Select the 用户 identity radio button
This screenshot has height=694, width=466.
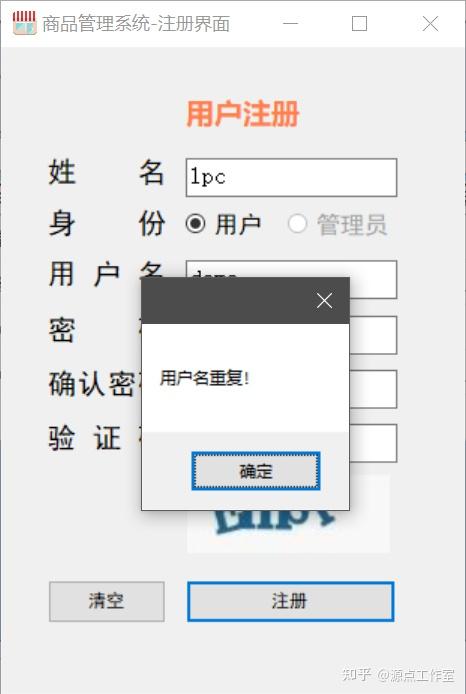coord(196,223)
